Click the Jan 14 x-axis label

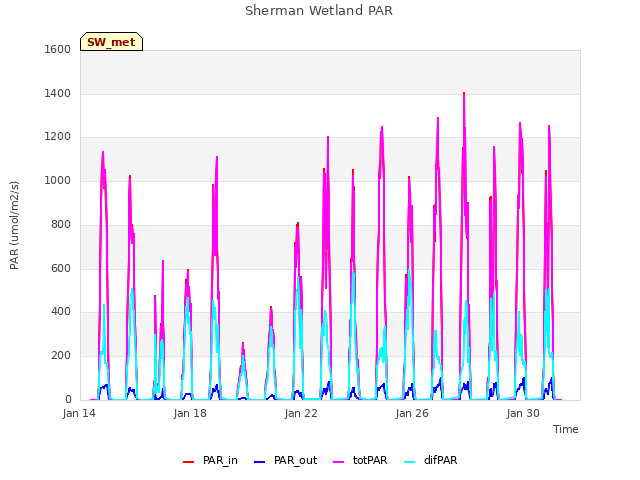pos(79,413)
